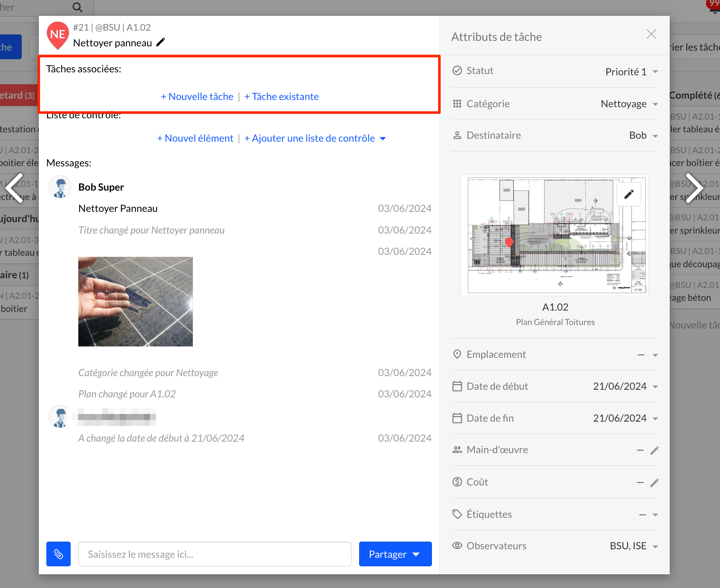720x588 pixels.
Task: Edit Main-d'œuvre with the pencil icon
Action: 654,450
